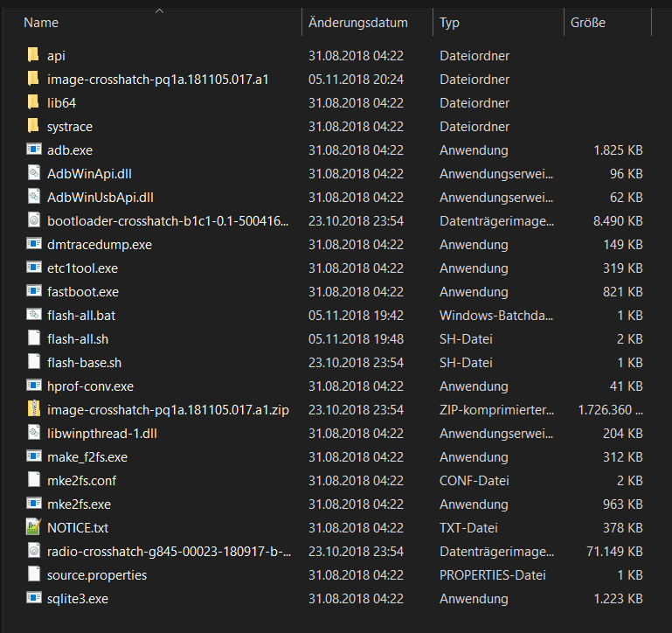Click the Größe column header

pyautogui.click(x=588, y=23)
